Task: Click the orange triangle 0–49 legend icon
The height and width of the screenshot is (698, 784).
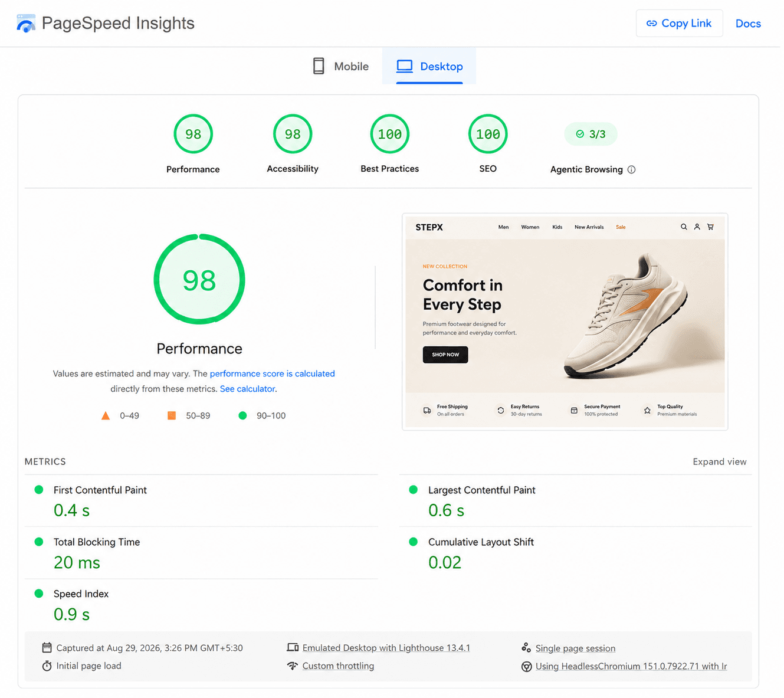Action: pyautogui.click(x=106, y=415)
